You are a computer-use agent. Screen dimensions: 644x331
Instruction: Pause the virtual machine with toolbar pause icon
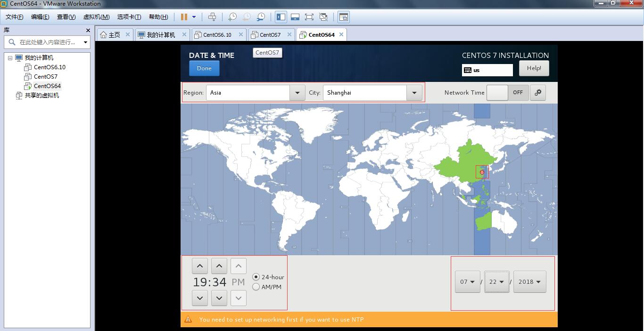tap(184, 17)
